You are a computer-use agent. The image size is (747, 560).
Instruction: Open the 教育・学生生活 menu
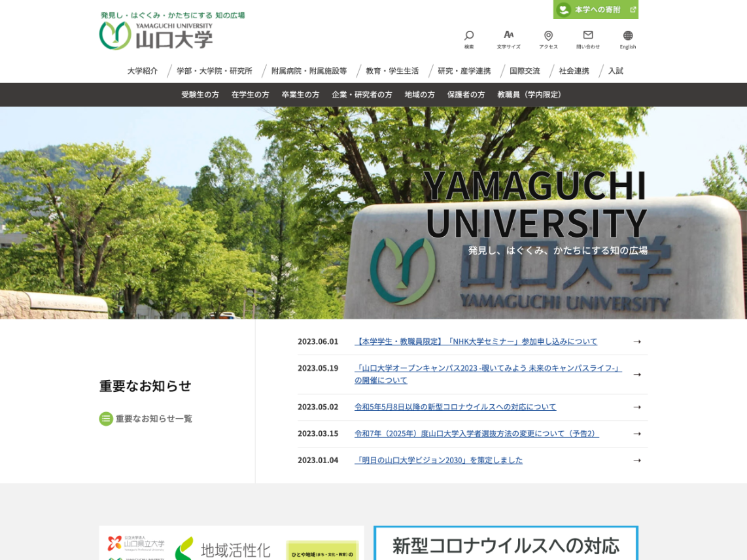tap(392, 71)
